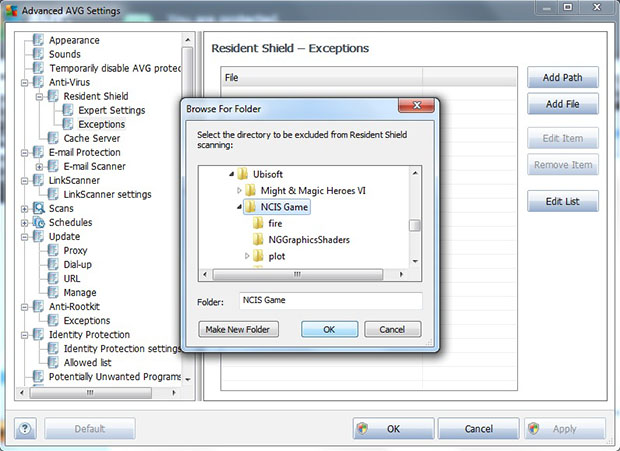This screenshot has width=620, height=451.
Task: Expand the Schedules tree node
Action: pos(24,223)
